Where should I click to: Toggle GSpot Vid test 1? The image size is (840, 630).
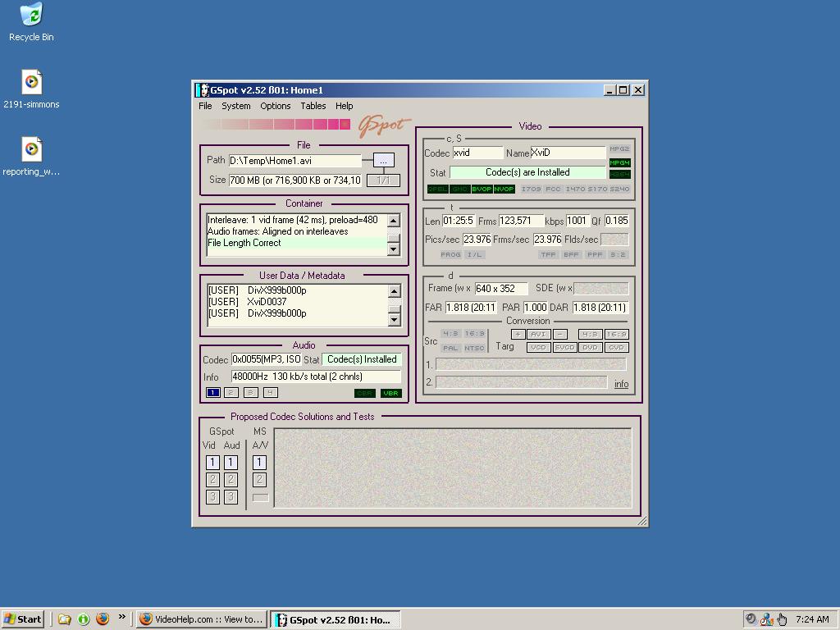(x=212, y=463)
